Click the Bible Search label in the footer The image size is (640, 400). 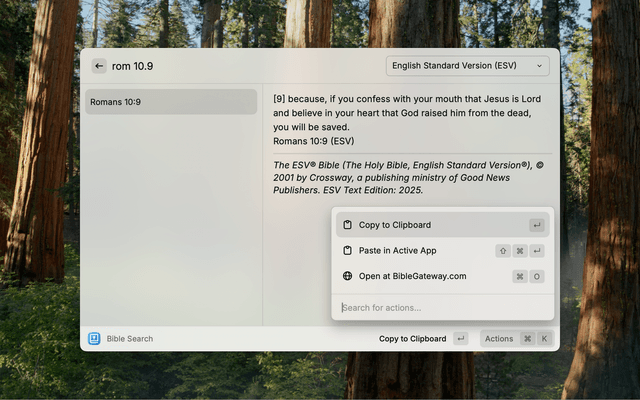tap(130, 339)
